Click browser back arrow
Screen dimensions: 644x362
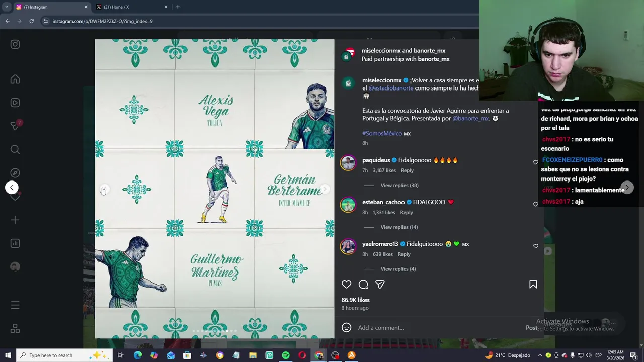click(7, 21)
